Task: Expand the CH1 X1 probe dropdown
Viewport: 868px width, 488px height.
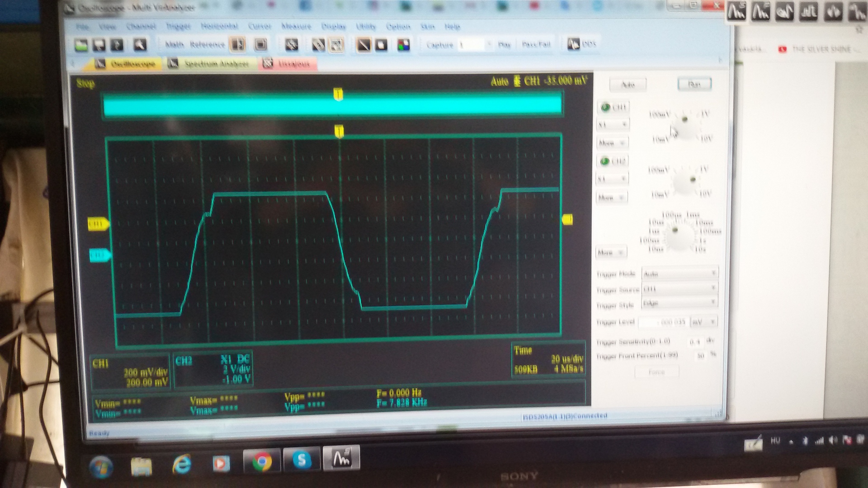Action: [x=613, y=125]
